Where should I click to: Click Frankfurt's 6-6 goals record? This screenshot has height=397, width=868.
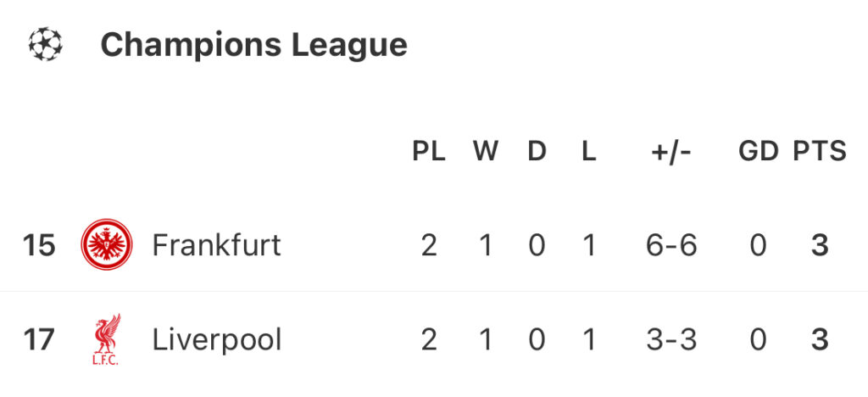(x=670, y=245)
